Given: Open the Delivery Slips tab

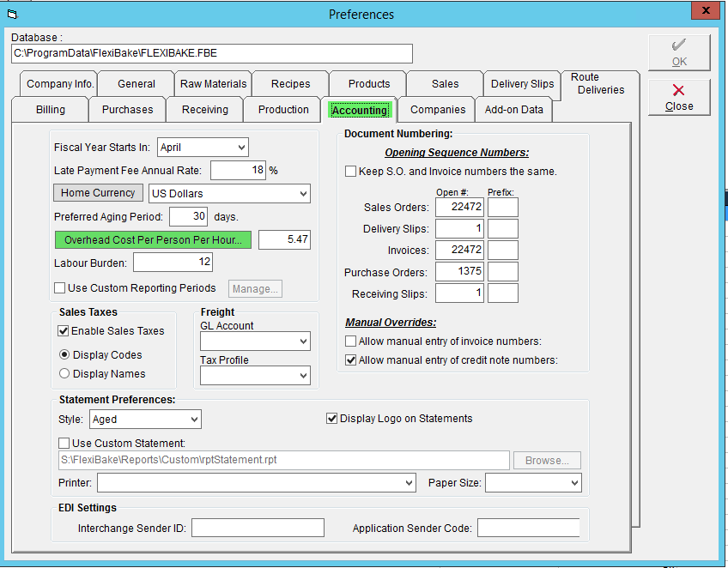Looking at the screenshot, I should pos(522,84).
